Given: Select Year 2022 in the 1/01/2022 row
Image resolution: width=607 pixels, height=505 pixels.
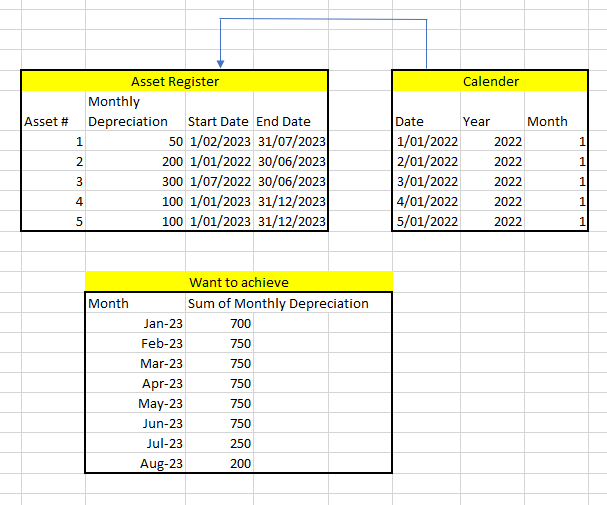Looking at the screenshot, I should click(x=492, y=142).
